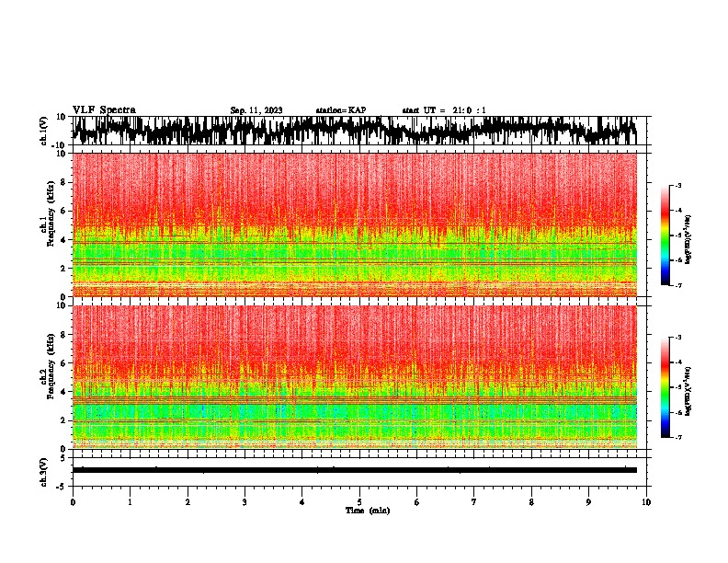This screenshot has width=728, height=563.
Task: Click the "station=KAP" header label
Action: coord(341,110)
